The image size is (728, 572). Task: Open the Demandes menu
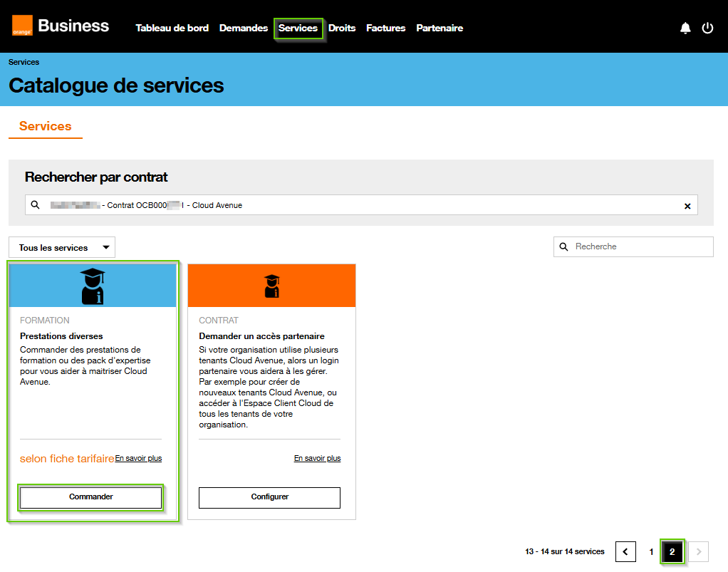click(244, 28)
